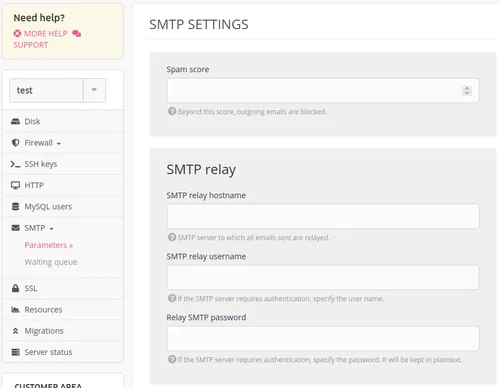Viewport: 500px width, 388px height.
Task: Click the Resources chart icon
Action: click(x=15, y=310)
